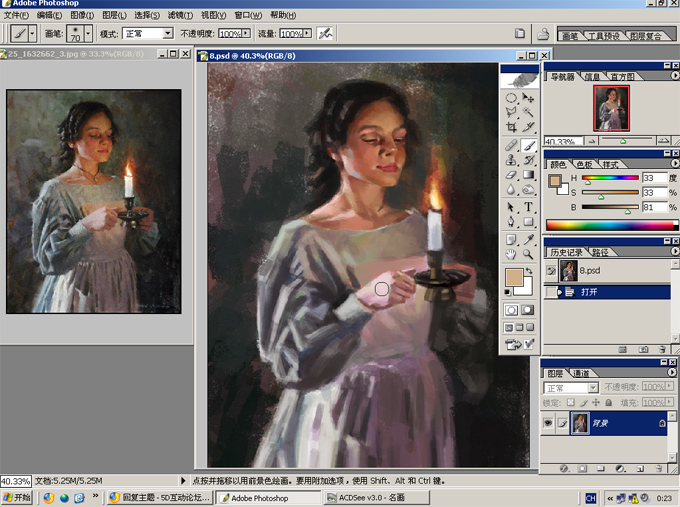The image size is (680, 507).
Task: Select the Sponge tool
Action: click(528, 190)
